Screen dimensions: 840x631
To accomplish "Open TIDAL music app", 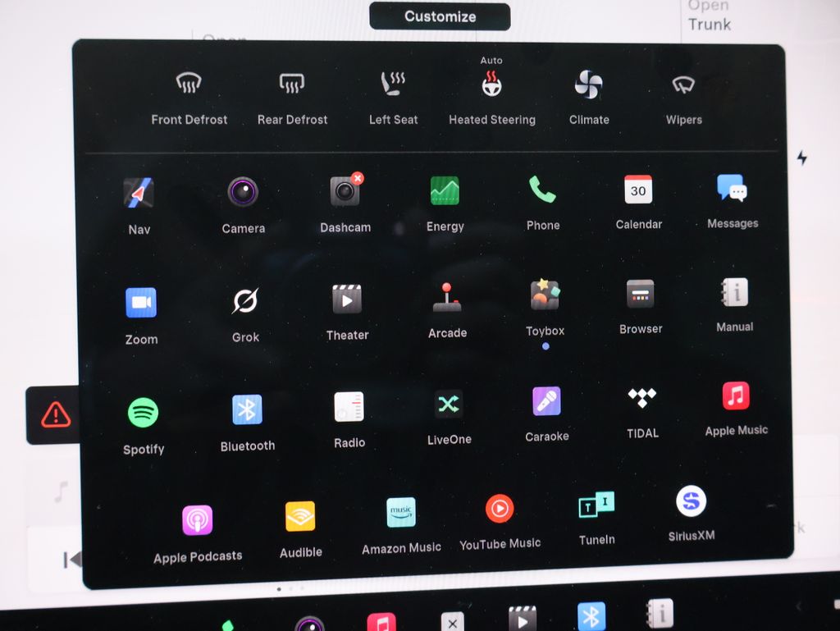I will tap(642, 398).
